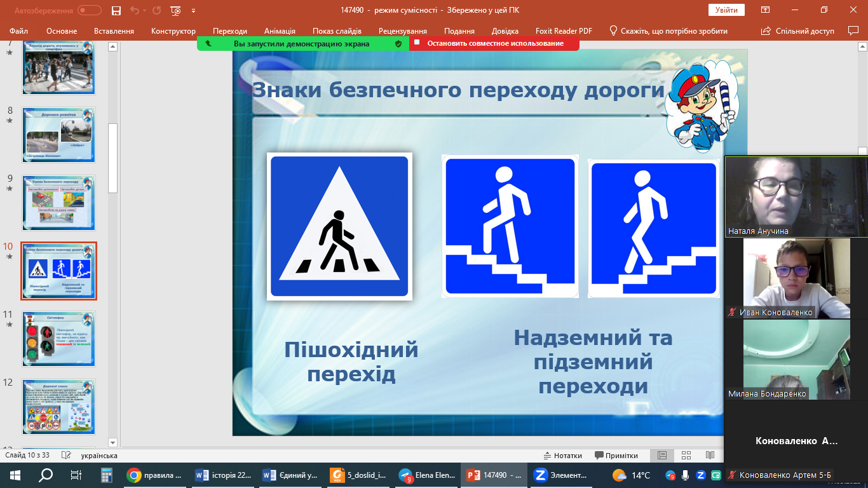Open Task View from taskbar
Screen dimensions: 868x488
click(x=76, y=475)
